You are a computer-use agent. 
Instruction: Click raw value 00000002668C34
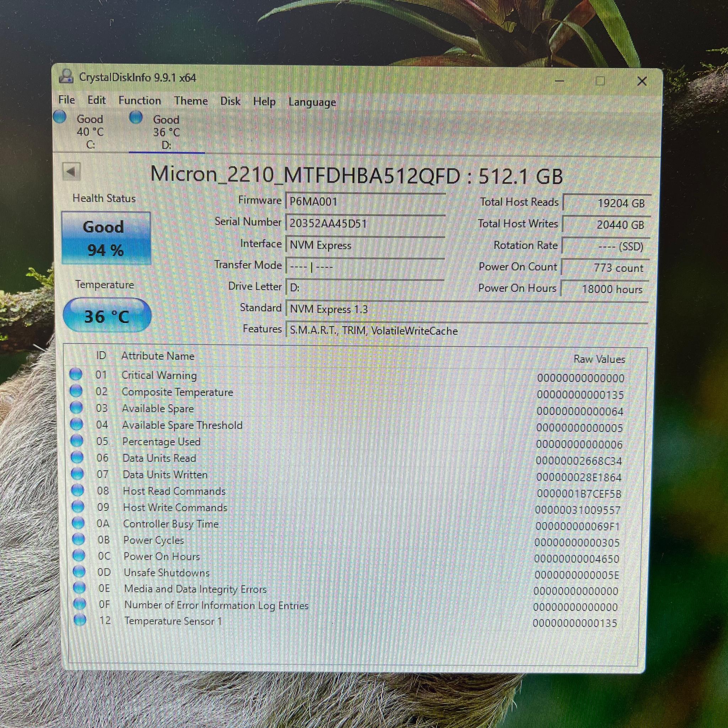pos(579,461)
